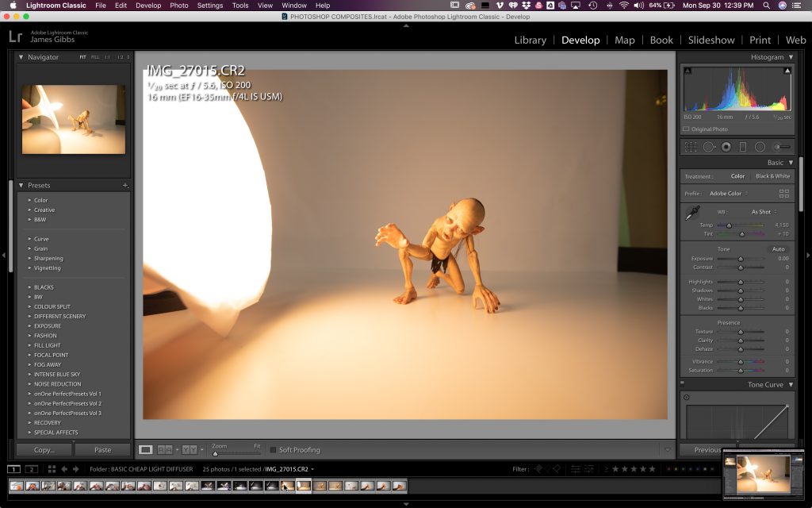Open the Develop menu
This screenshot has width=812, height=508.
148,6
